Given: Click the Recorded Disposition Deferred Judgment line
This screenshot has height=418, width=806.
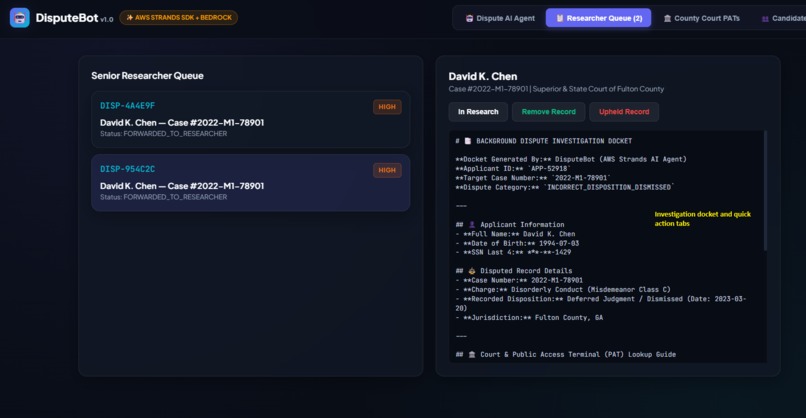Looking at the screenshot, I should (x=600, y=303).
